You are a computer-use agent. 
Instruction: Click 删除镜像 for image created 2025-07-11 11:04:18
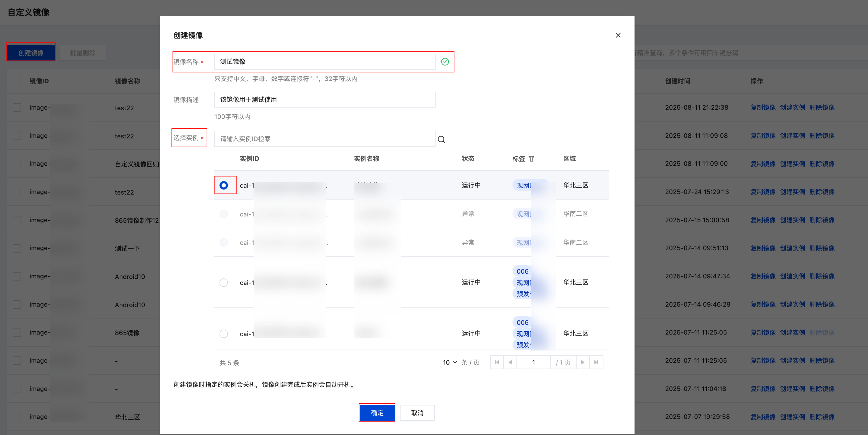tap(822, 389)
